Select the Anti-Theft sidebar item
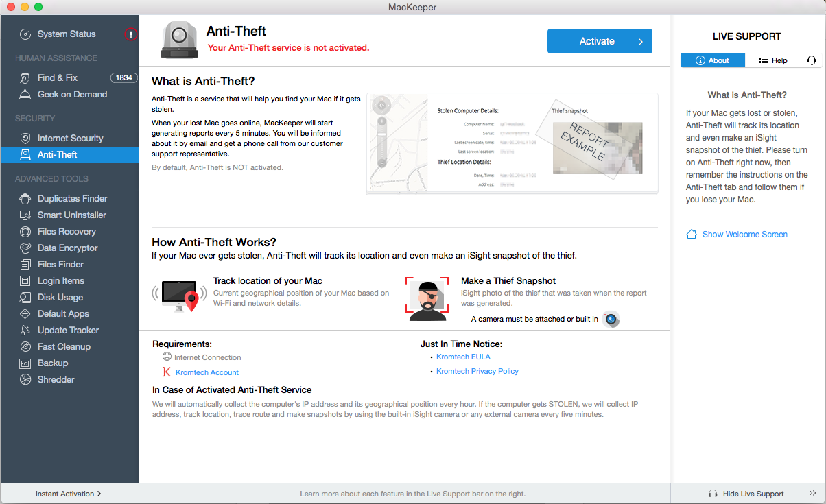826x504 pixels. click(x=70, y=154)
